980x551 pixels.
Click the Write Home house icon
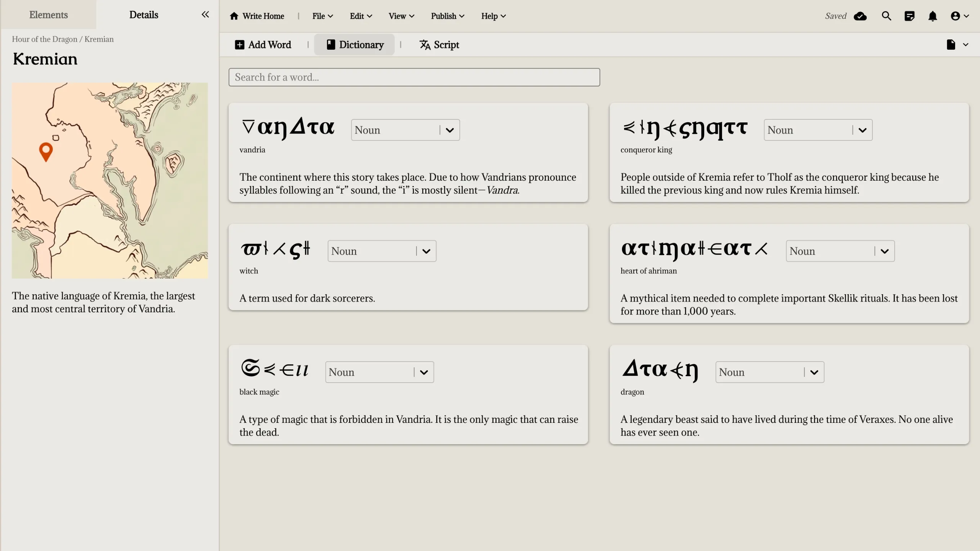pyautogui.click(x=234, y=16)
